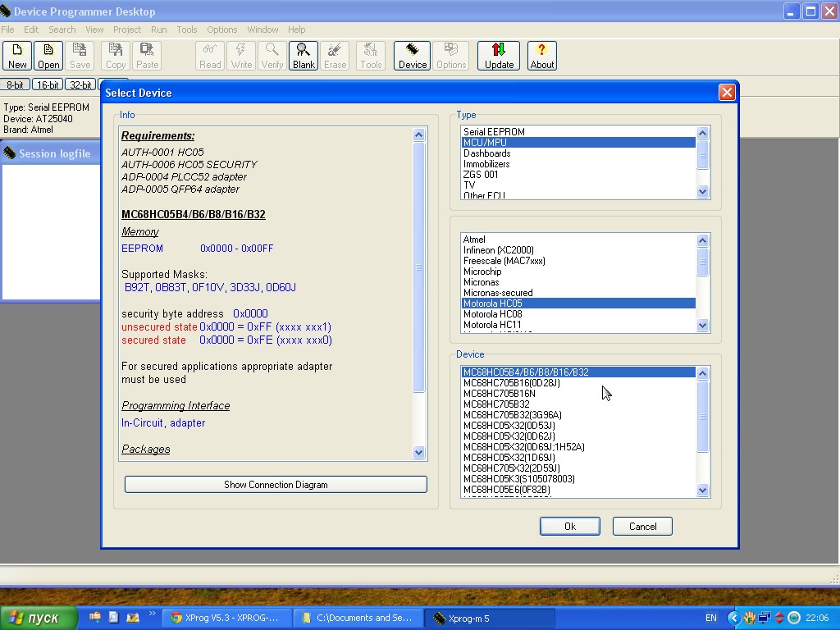Screen dimensions: 840x630
Task: Click the Update toolbar icon
Action: point(499,56)
